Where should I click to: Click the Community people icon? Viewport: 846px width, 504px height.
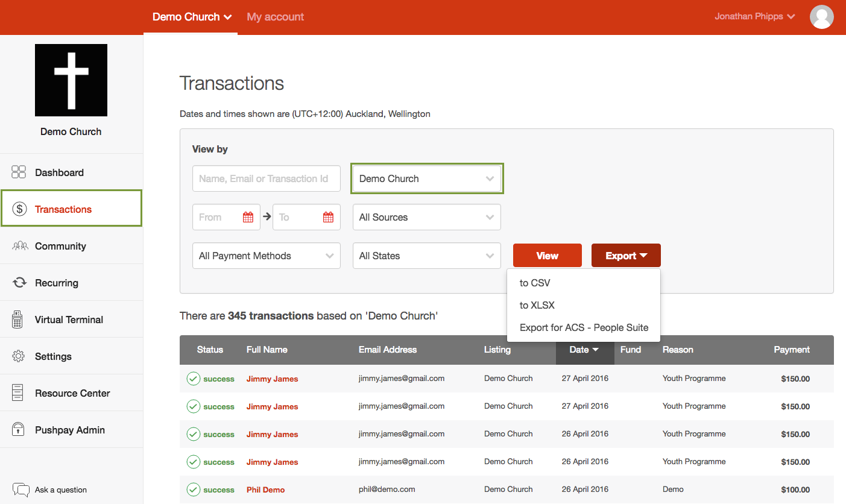(x=20, y=246)
